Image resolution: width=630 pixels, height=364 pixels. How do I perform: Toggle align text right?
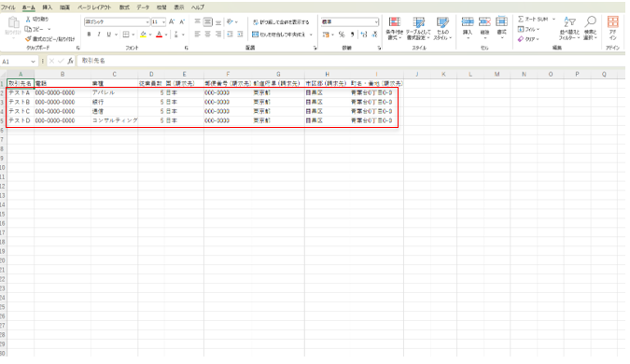(218, 35)
